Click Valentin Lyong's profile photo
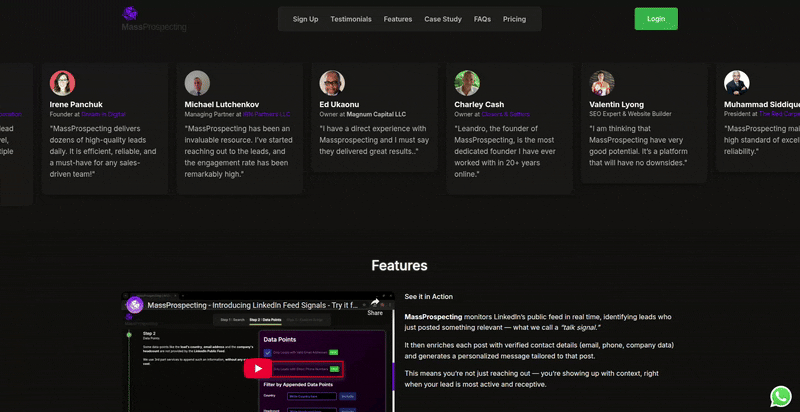This screenshot has width=800, height=412. (602, 83)
